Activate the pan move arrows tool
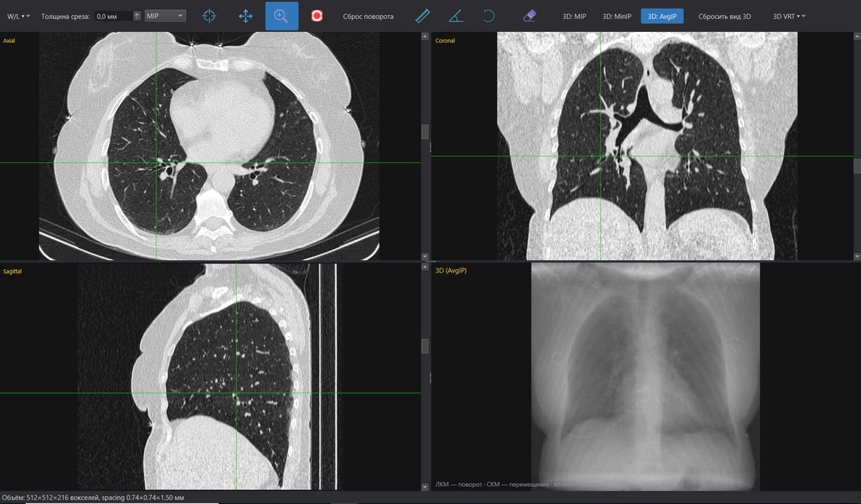 click(x=245, y=16)
